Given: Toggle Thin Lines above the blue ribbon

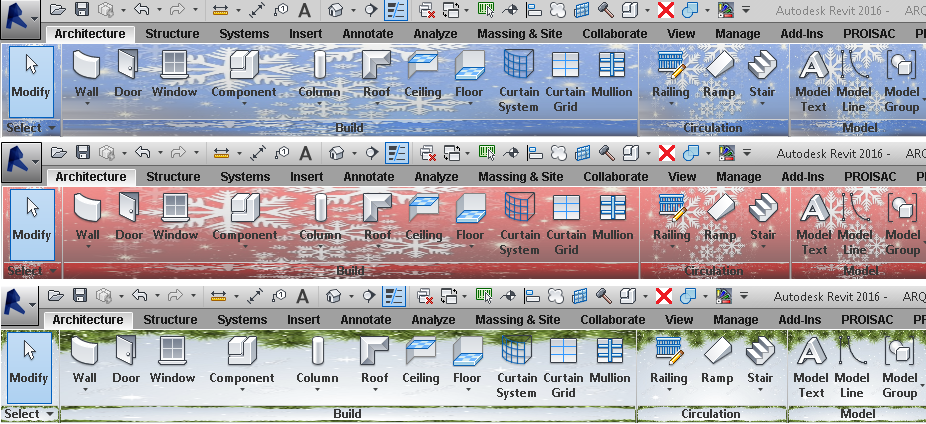Looking at the screenshot, I should click(x=394, y=9).
